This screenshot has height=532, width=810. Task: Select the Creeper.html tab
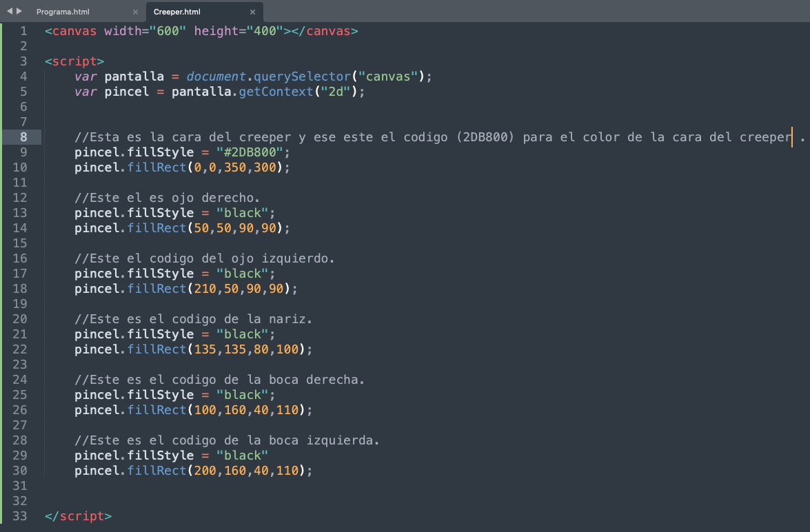tap(176, 11)
